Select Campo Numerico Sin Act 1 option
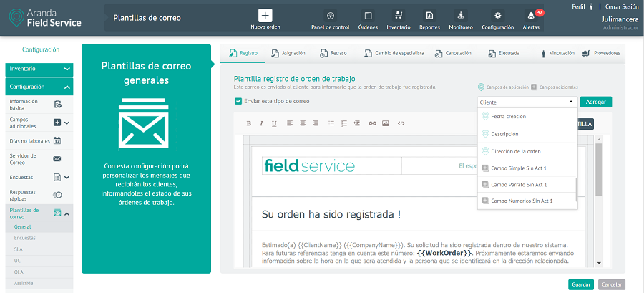644x293 pixels. coord(527,201)
